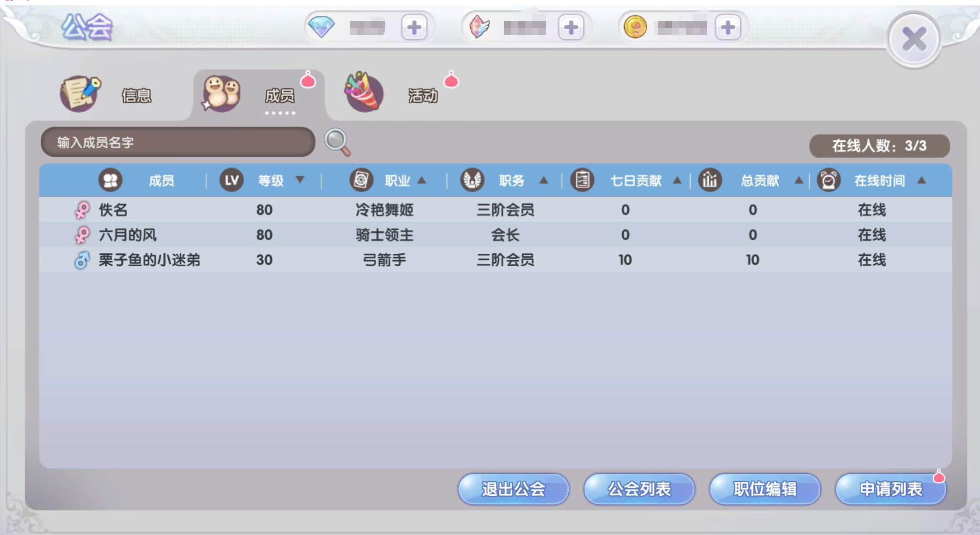Sort by 职业 using its arrow

[422, 180]
